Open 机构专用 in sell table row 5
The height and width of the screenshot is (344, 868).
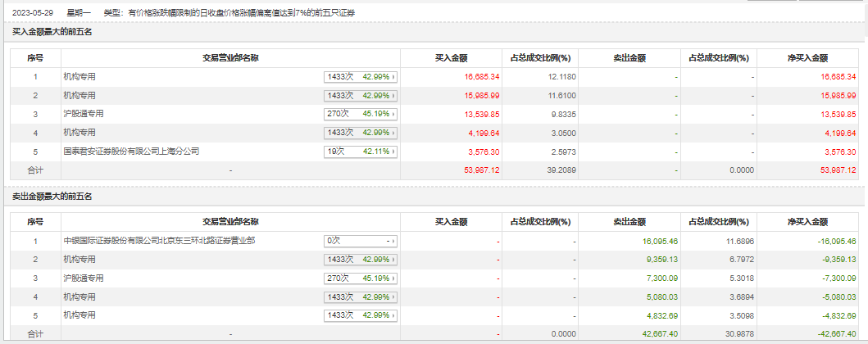click(80, 315)
